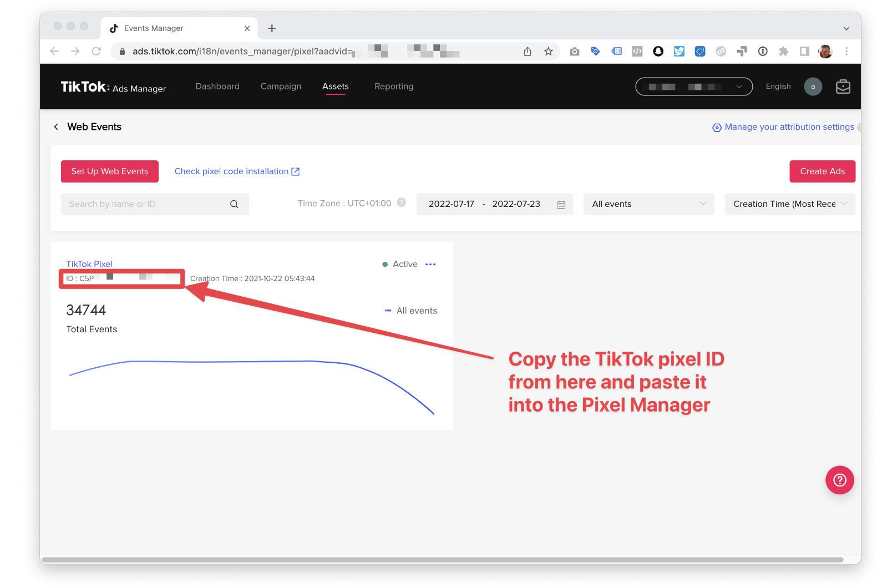Reload the page with the refresh icon
882x588 pixels.
[97, 51]
